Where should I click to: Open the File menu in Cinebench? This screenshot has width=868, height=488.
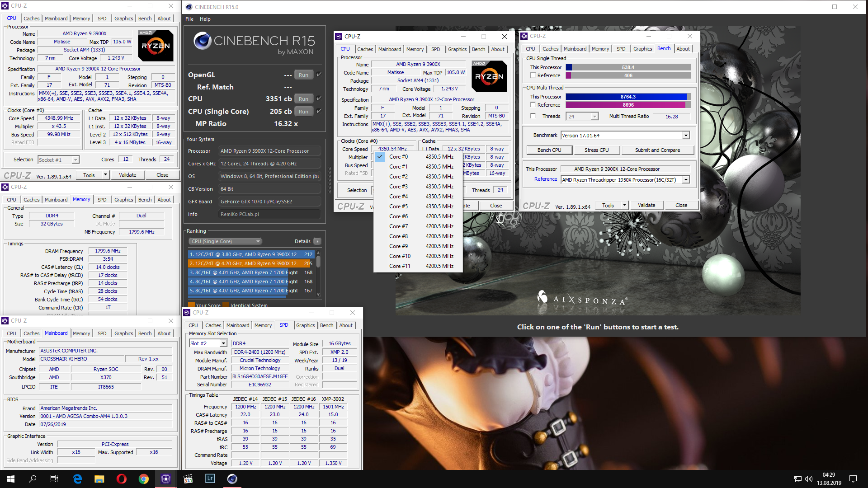(x=189, y=19)
